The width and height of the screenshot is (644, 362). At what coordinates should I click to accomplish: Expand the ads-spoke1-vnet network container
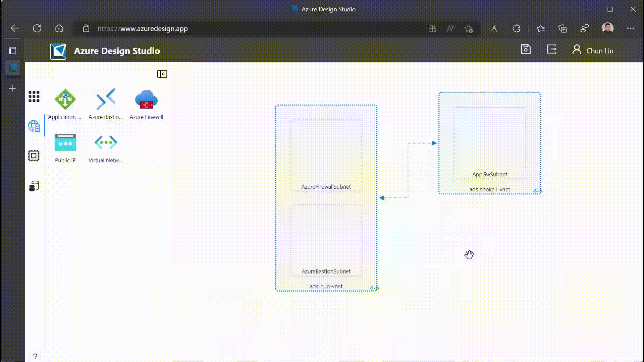tap(537, 191)
